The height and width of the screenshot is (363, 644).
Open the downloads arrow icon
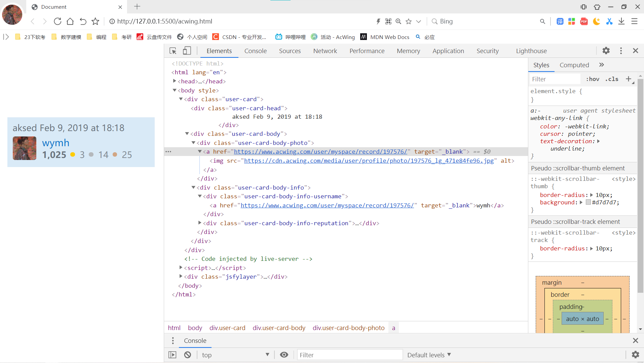(621, 22)
